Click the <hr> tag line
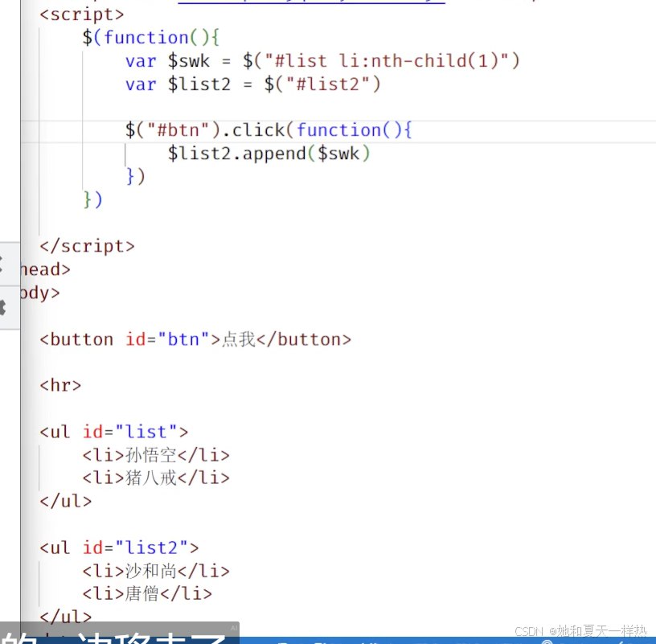This screenshot has width=656, height=644. tap(60, 386)
